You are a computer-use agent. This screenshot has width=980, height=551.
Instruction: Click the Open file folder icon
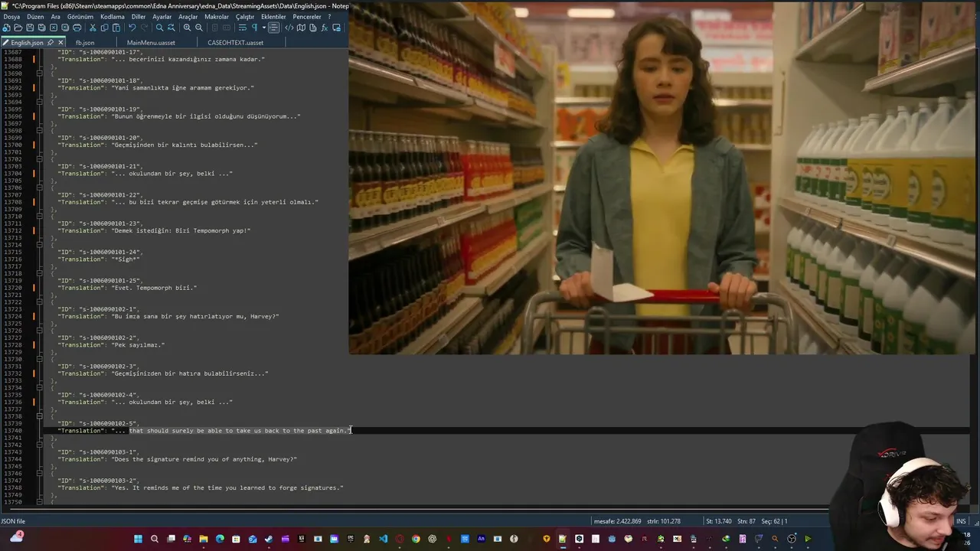click(x=18, y=28)
